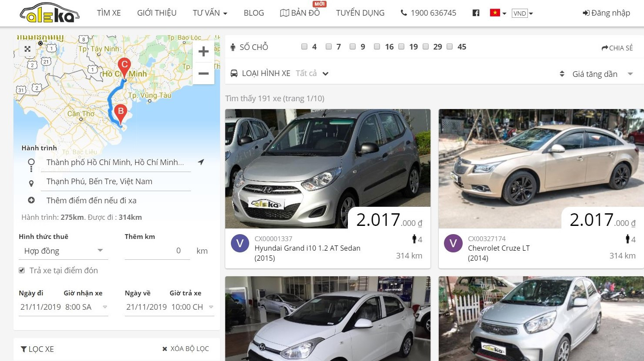Check the 29 seats checkbox
This screenshot has width=644, height=361.
[x=426, y=46]
